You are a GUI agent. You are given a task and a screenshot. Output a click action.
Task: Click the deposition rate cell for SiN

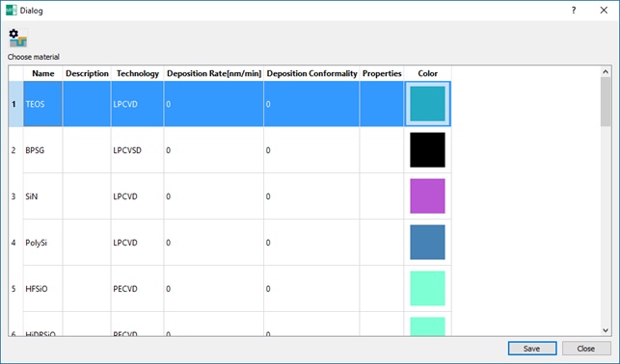pos(213,196)
